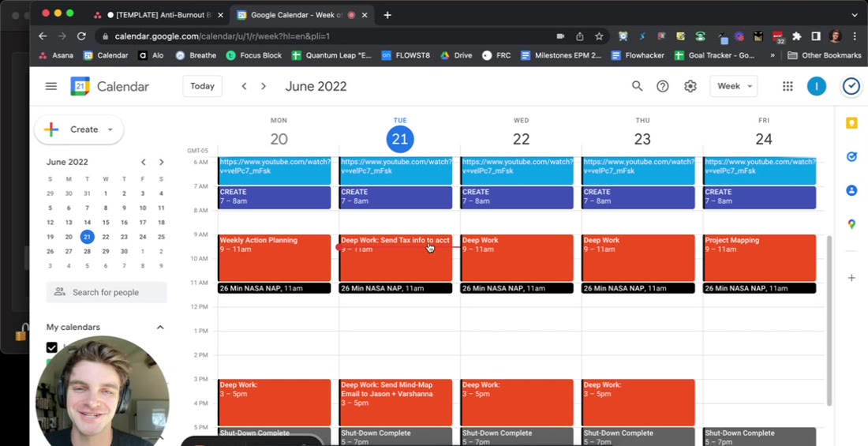Click the Create button

(79, 129)
